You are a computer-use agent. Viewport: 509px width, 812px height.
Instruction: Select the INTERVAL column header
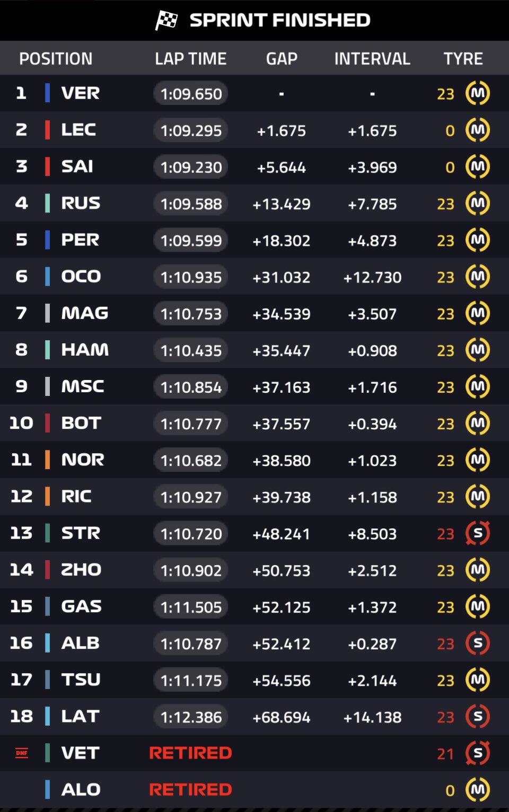pos(372,58)
